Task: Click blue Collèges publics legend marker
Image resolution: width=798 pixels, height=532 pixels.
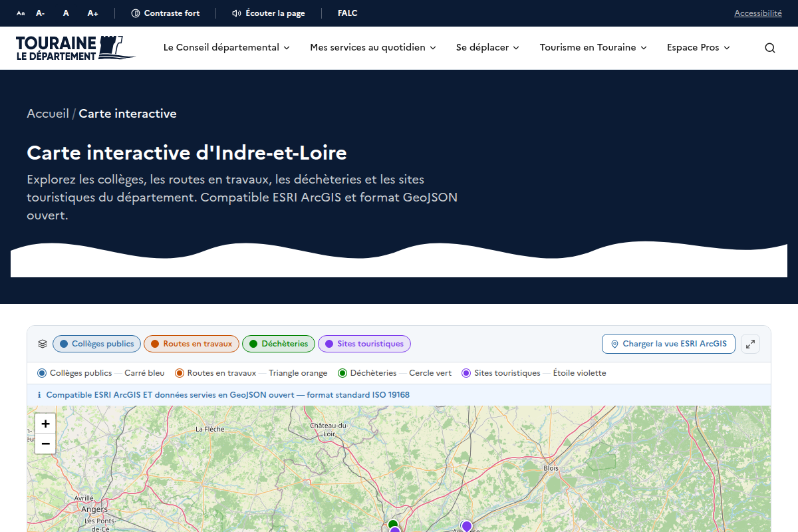Action: 42,373
